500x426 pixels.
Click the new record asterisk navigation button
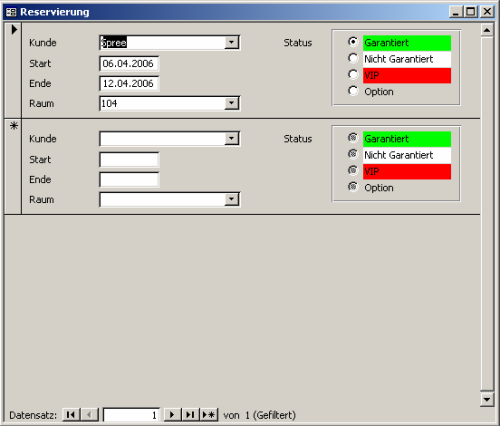[209, 415]
